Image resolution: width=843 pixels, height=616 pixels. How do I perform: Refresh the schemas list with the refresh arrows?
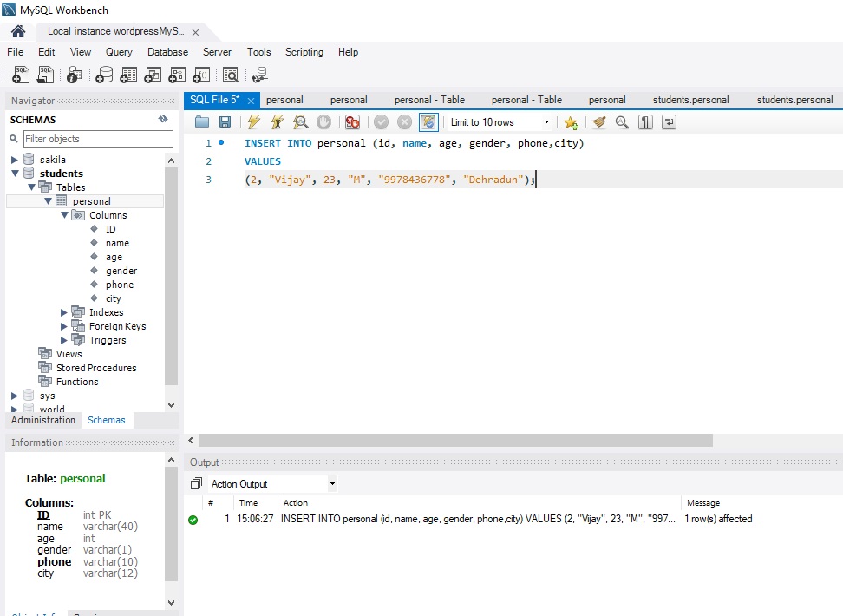point(163,119)
